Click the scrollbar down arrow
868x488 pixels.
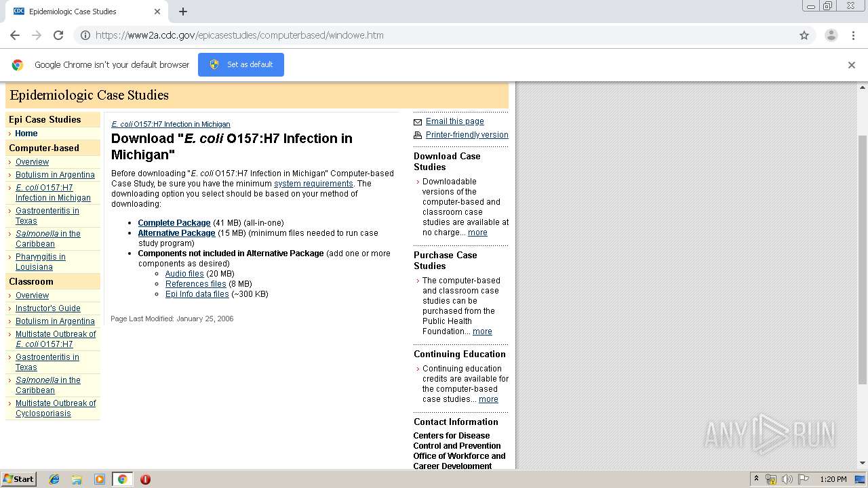click(863, 463)
